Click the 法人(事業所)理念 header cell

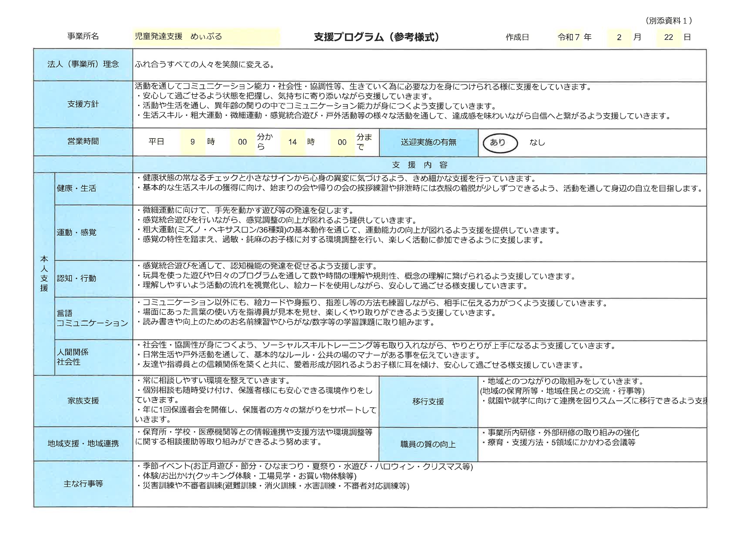[x=83, y=65]
